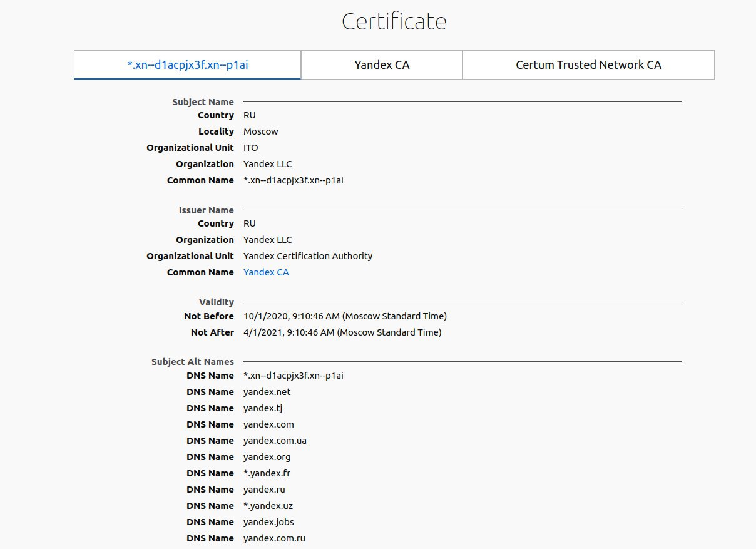Click the Certificate page heading
Viewport: 756px width, 549px height.
pyautogui.click(x=394, y=21)
